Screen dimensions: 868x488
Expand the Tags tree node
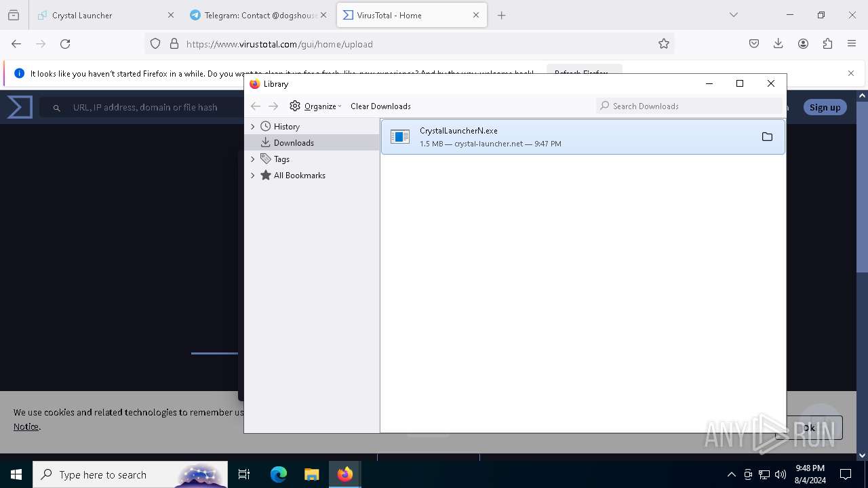click(253, 159)
